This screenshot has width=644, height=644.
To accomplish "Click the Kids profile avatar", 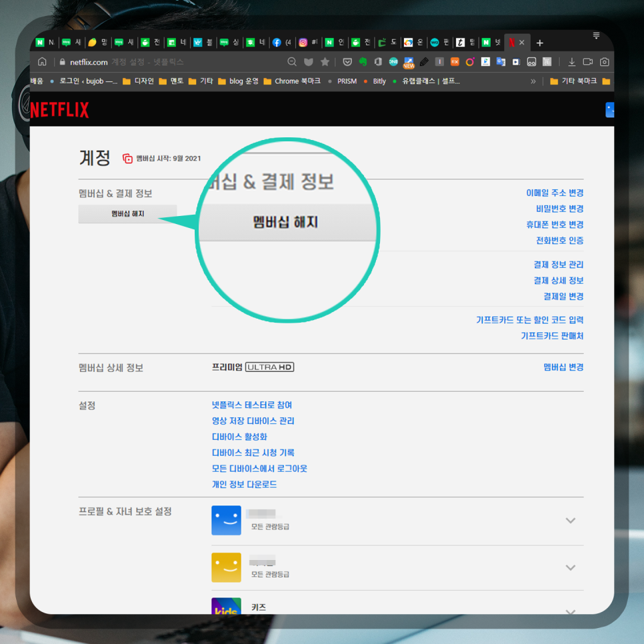I will pos(226,606).
